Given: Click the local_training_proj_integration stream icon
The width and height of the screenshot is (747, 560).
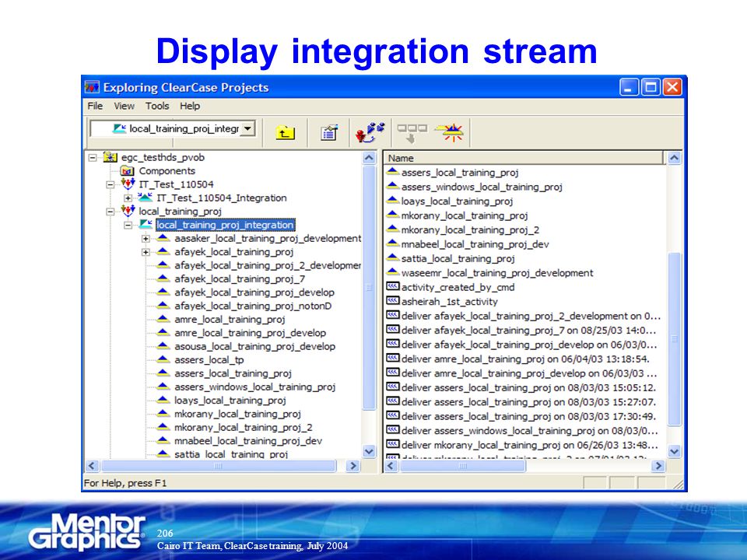Looking at the screenshot, I should coord(146,225).
